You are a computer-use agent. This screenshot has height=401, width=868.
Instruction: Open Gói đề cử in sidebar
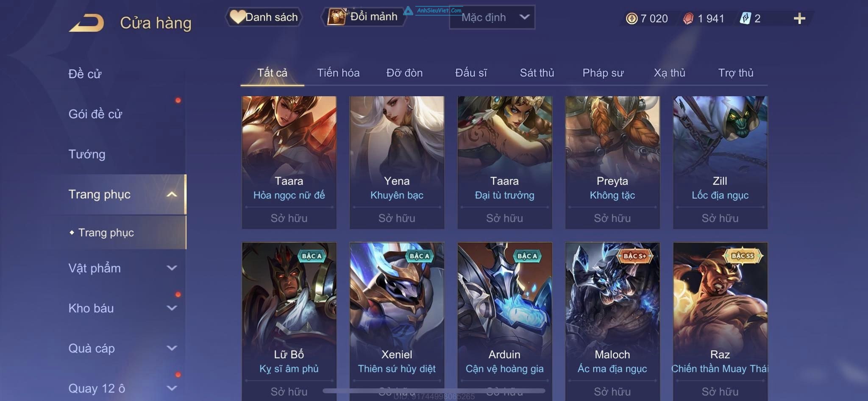tap(95, 114)
